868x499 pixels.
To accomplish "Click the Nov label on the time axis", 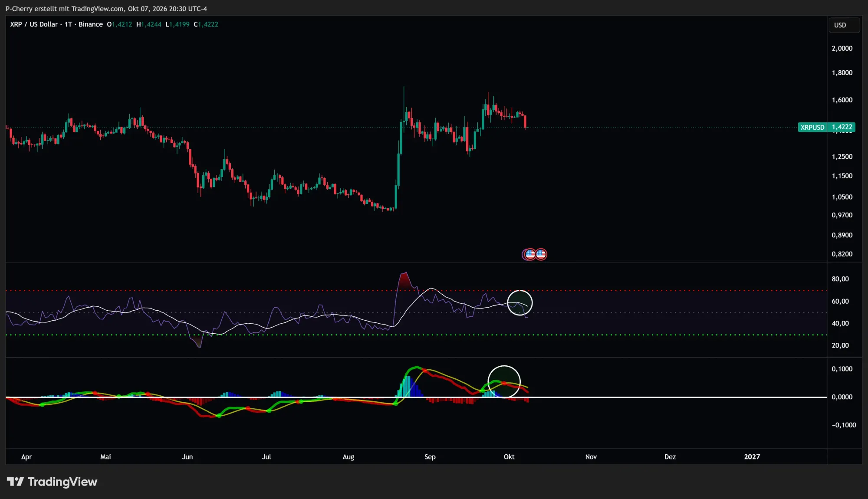I will coord(591,457).
